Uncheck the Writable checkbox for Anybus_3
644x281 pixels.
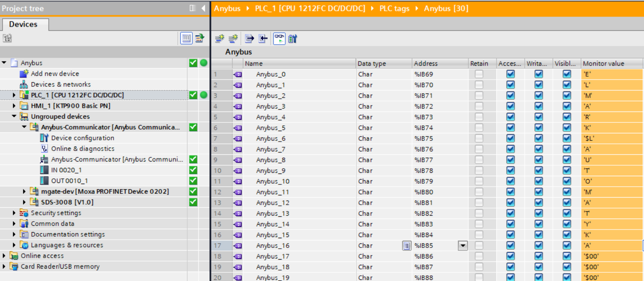point(538,106)
